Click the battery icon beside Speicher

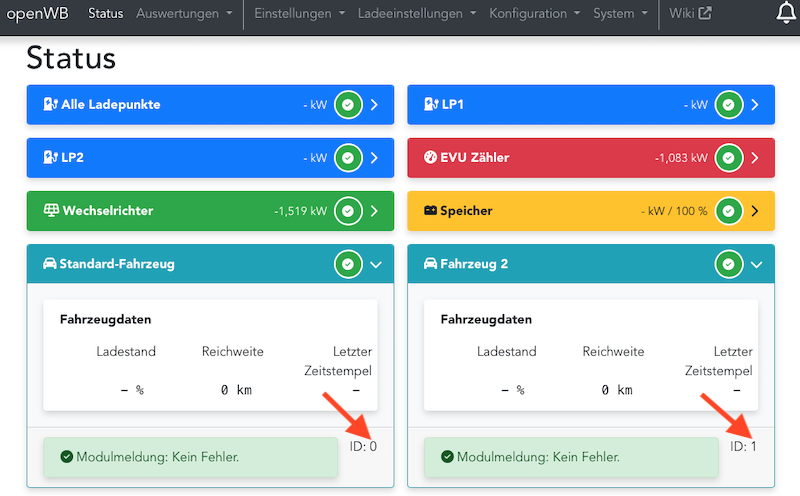(x=430, y=211)
